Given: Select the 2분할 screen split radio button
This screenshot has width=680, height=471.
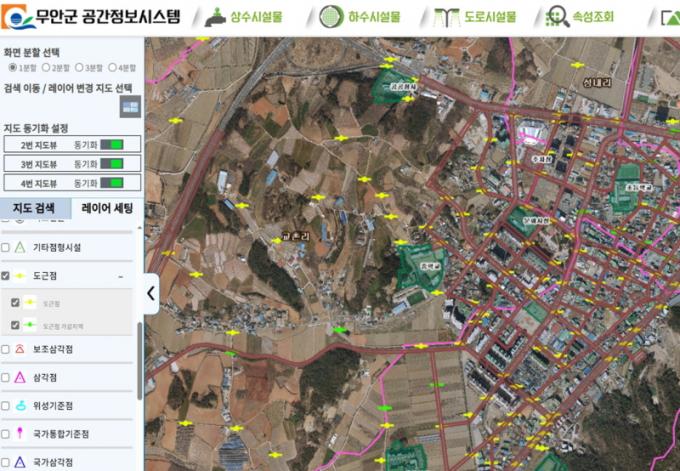Looking at the screenshot, I should click(x=44, y=67).
